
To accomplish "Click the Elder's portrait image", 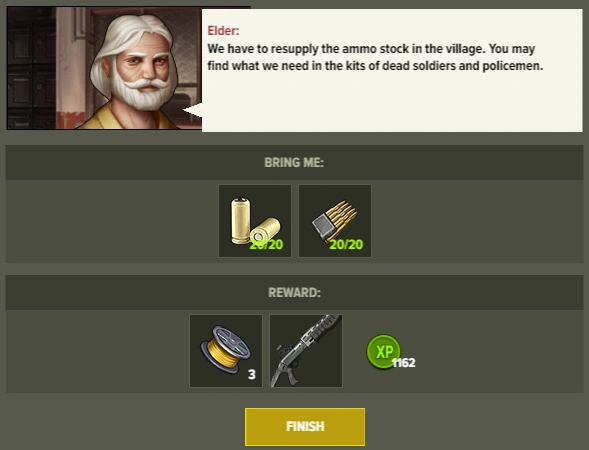I will [x=104, y=68].
